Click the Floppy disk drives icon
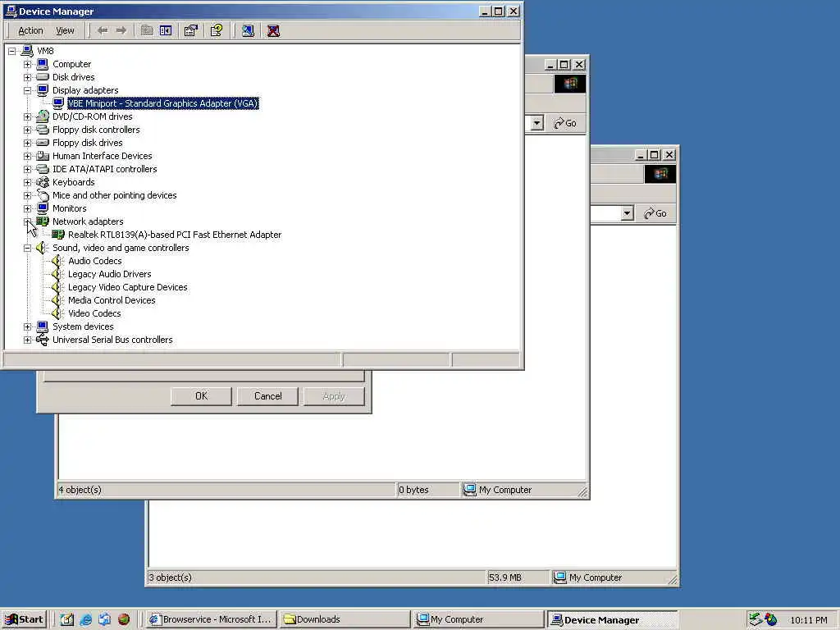Image resolution: width=840 pixels, height=630 pixels. [43, 143]
